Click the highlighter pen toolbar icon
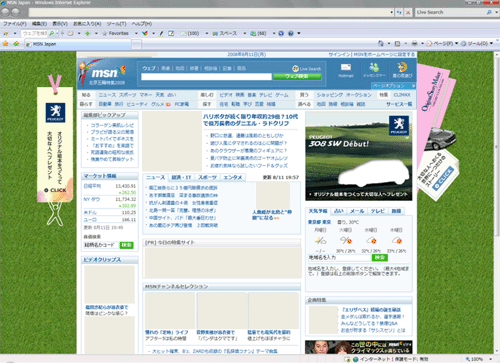Image resolution: width=500 pixels, height=363 pixels. [161, 33]
